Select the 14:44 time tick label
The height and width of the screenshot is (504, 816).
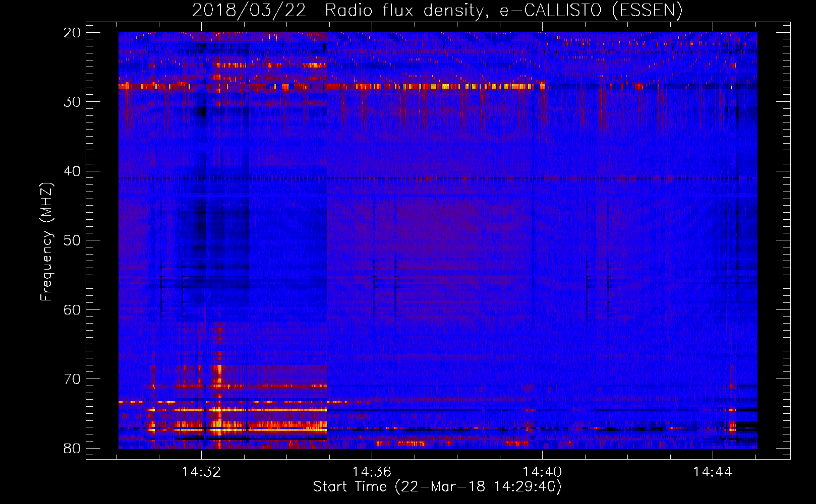pyautogui.click(x=712, y=472)
